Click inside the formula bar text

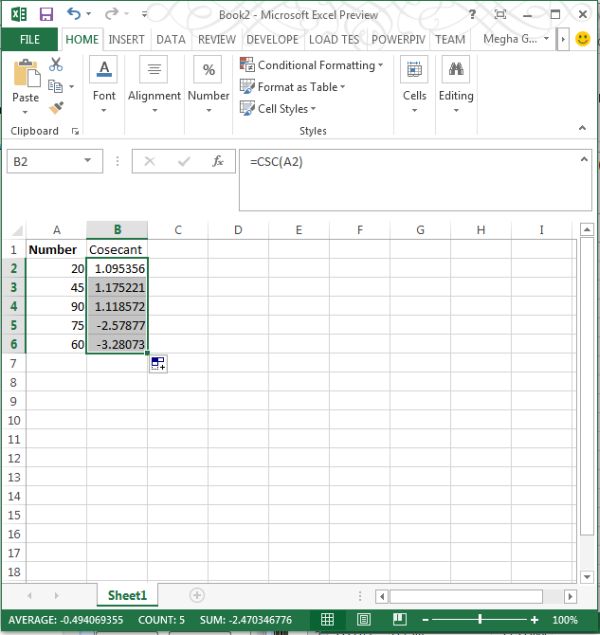[x=276, y=162]
